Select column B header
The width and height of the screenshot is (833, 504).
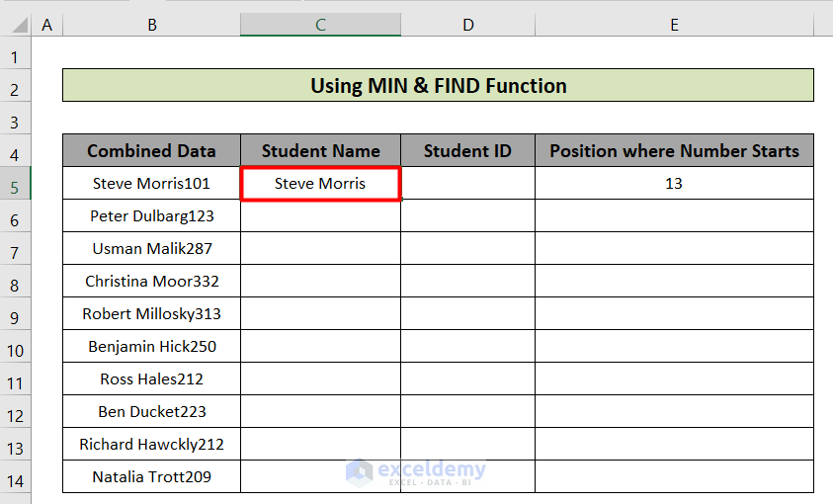click(x=152, y=25)
